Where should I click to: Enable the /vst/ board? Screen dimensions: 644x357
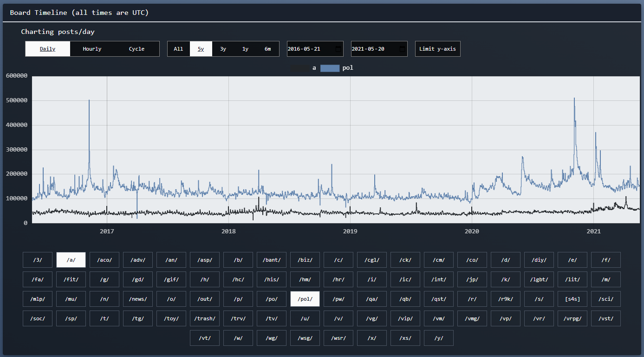606,318
